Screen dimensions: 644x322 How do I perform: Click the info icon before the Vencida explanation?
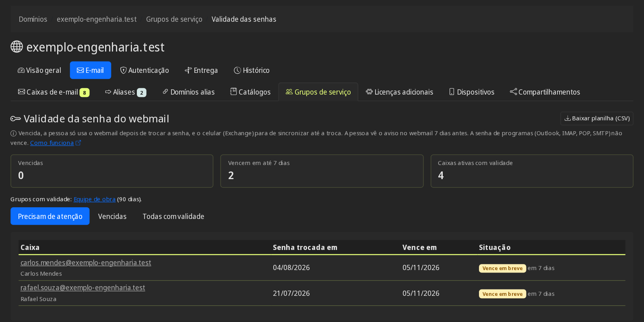point(13,133)
